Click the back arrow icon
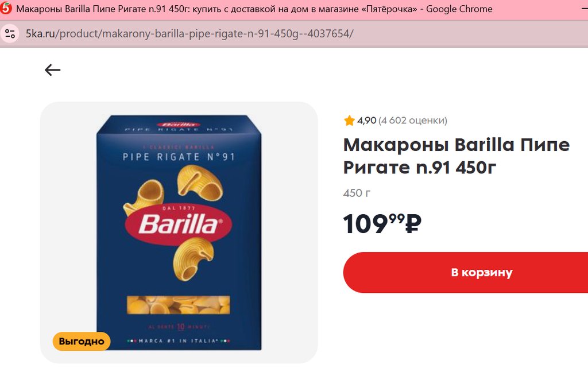Viewport: 588px width, 372px height. coord(52,70)
